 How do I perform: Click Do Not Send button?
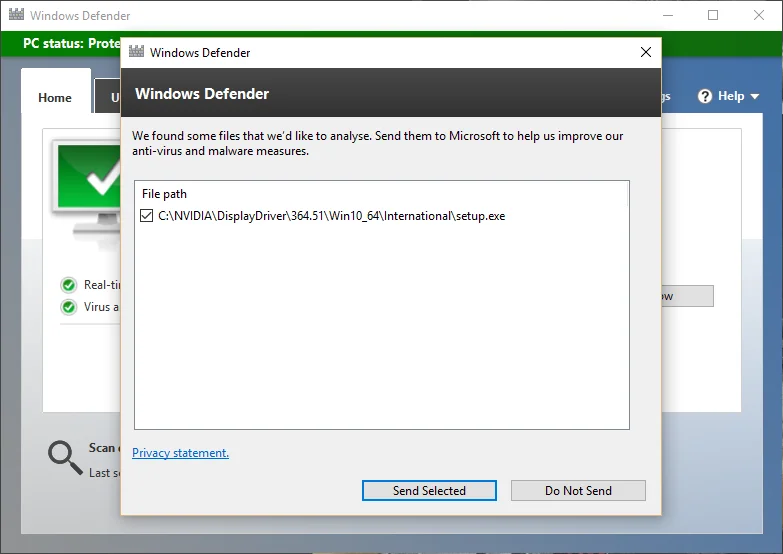tap(578, 491)
